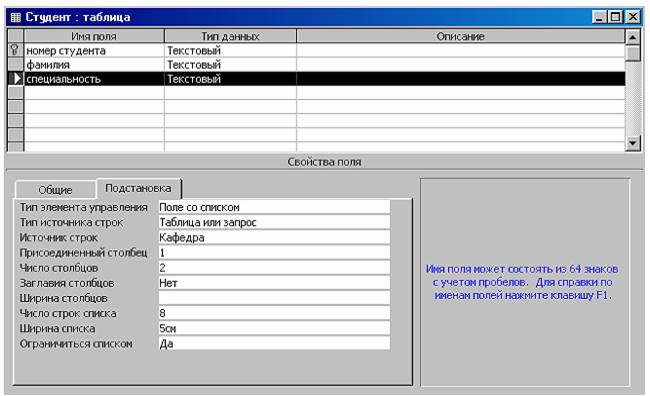Open Заглавия столбцов value Нет
Screen dimensions: 650x396
click(274, 283)
